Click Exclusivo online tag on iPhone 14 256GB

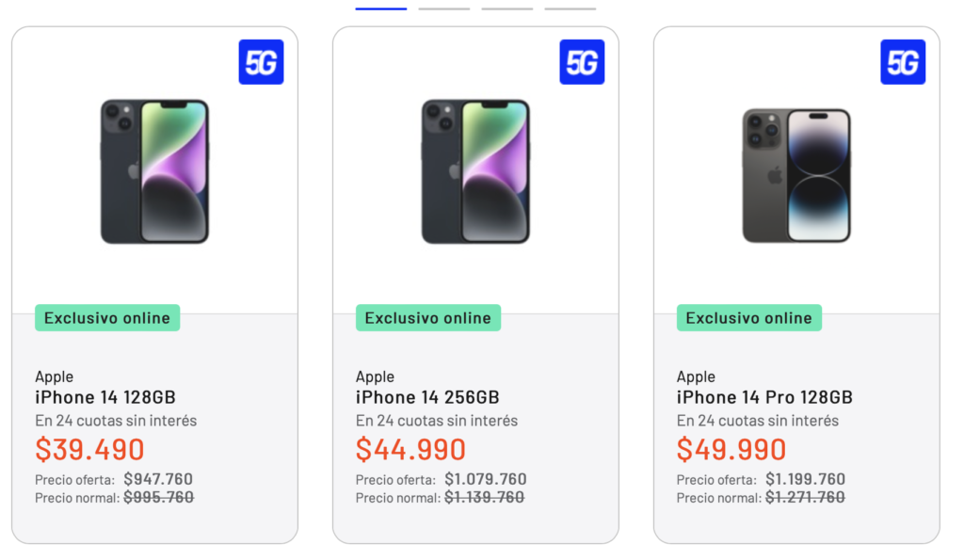point(428,318)
